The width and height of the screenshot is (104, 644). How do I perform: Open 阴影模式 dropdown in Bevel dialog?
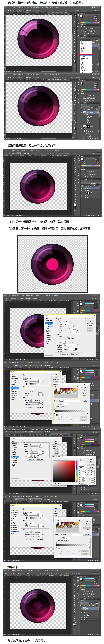(69, 349)
